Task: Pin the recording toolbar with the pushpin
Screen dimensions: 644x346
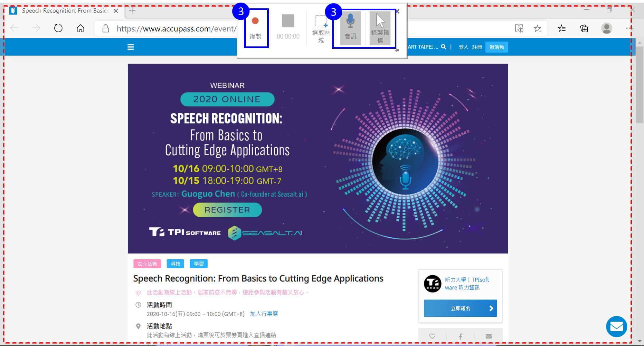Action: (397, 50)
